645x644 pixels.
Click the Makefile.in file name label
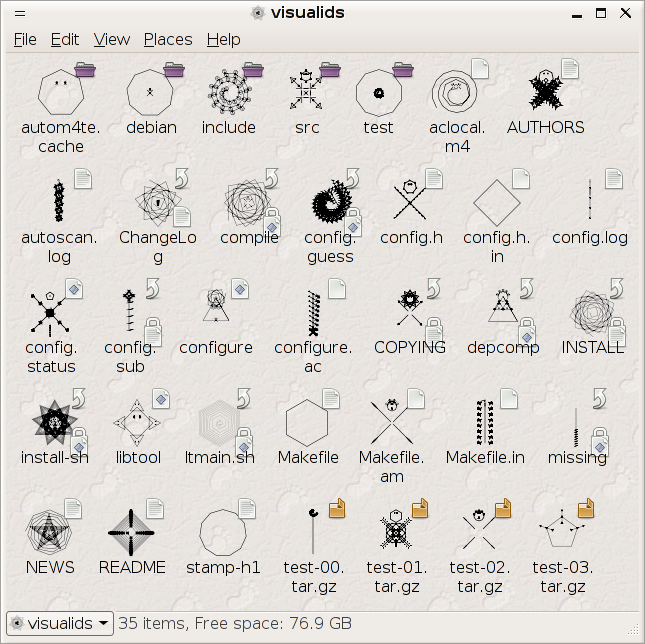click(x=485, y=457)
